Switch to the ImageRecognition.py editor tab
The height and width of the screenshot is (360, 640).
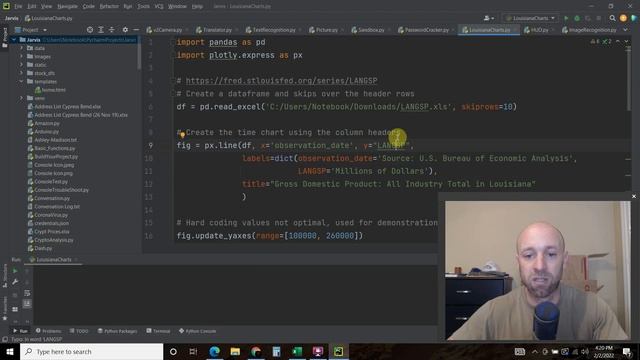(589, 30)
